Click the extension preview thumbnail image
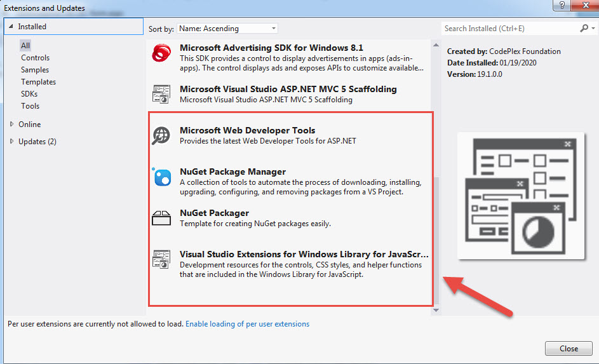The height and width of the screenshot is (364, 599). [521, 196]
